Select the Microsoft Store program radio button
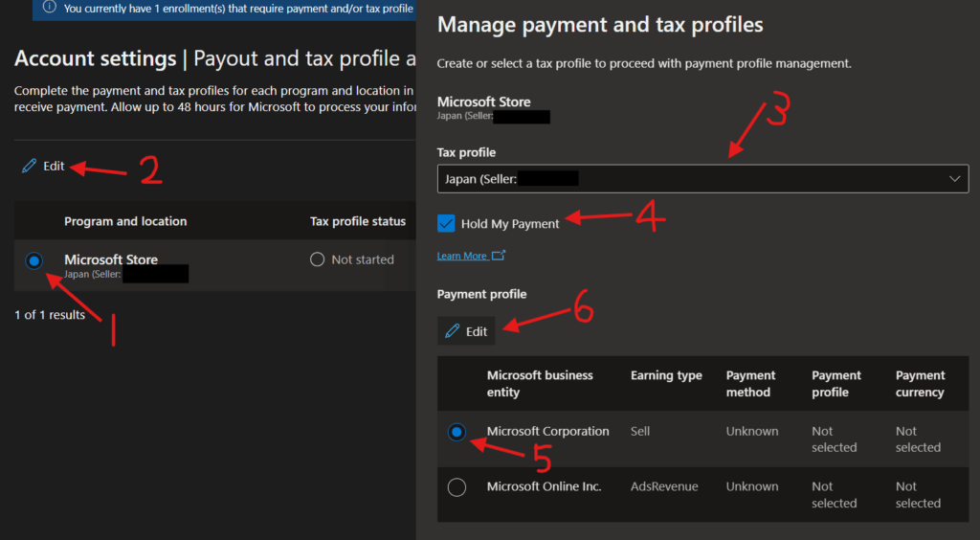The width and height of the screenshot is (980, 540). point(34,260)
